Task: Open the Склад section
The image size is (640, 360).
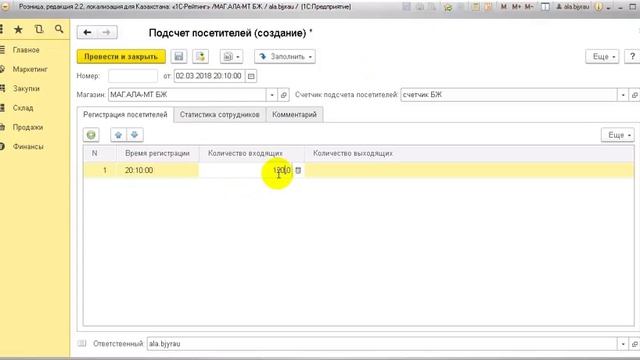Action: (x=22, y=108)
